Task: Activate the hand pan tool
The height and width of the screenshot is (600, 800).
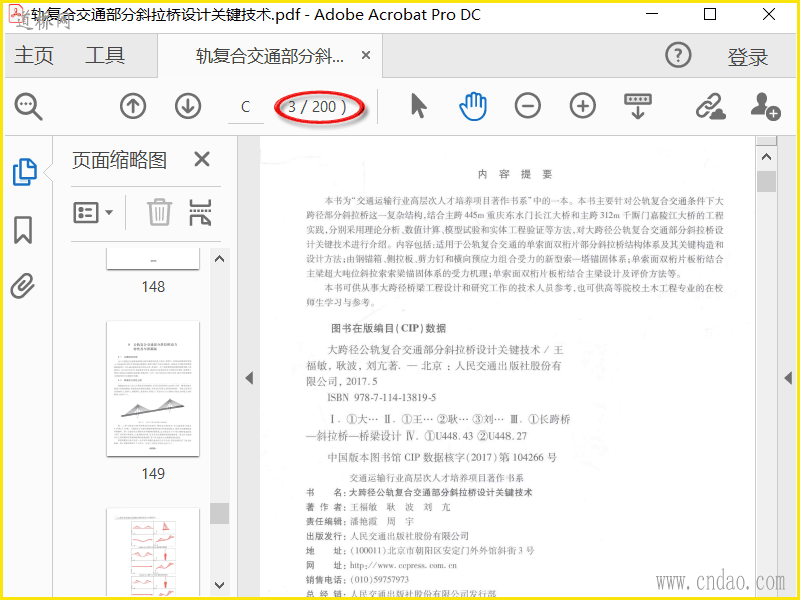Action: tap(473, 106)
